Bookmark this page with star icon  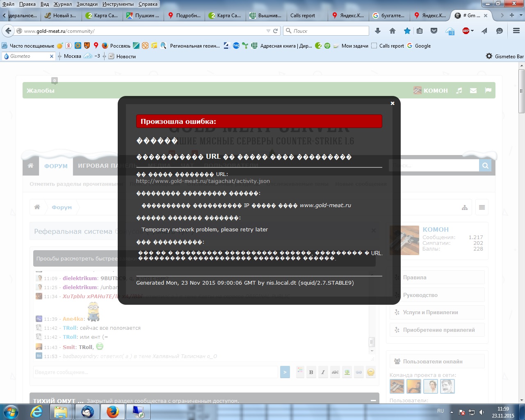click(x=407, y=31)
